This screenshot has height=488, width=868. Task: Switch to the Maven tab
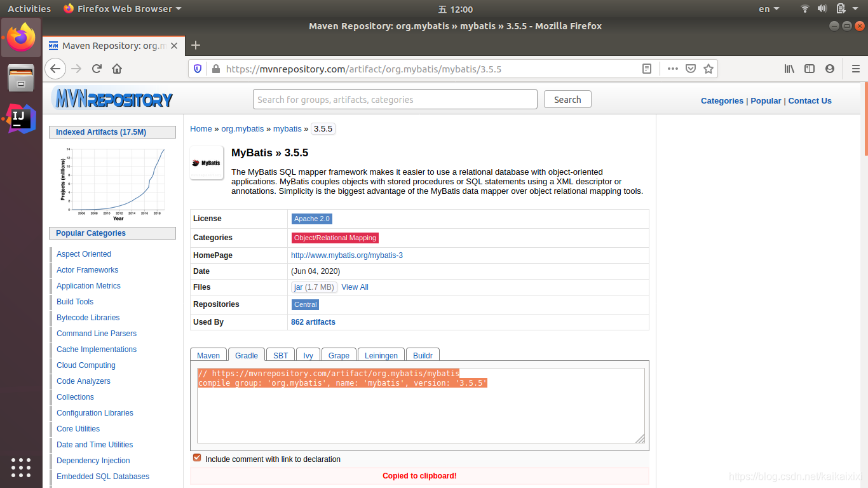pyautogui.click(x=208, y=355)
